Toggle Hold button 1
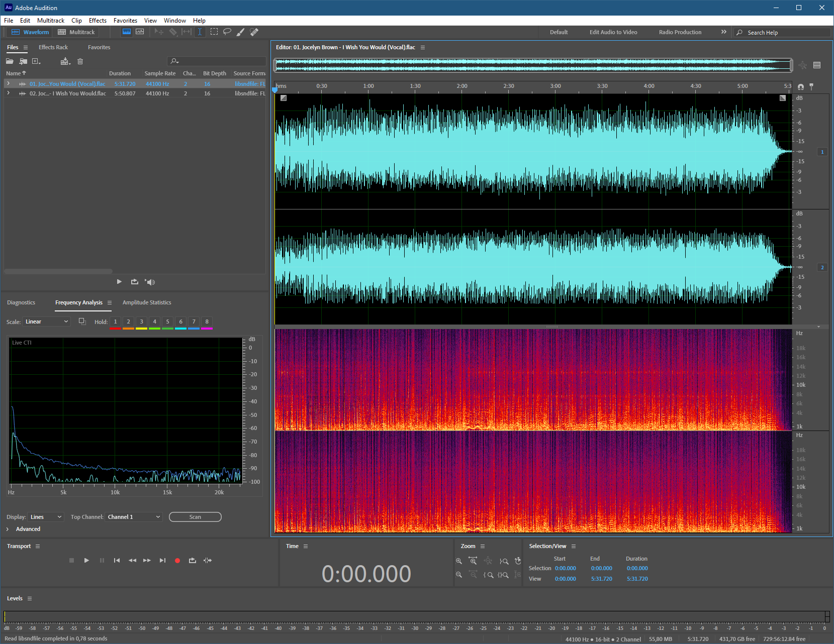The image size is (834, 644). point(115,322)
